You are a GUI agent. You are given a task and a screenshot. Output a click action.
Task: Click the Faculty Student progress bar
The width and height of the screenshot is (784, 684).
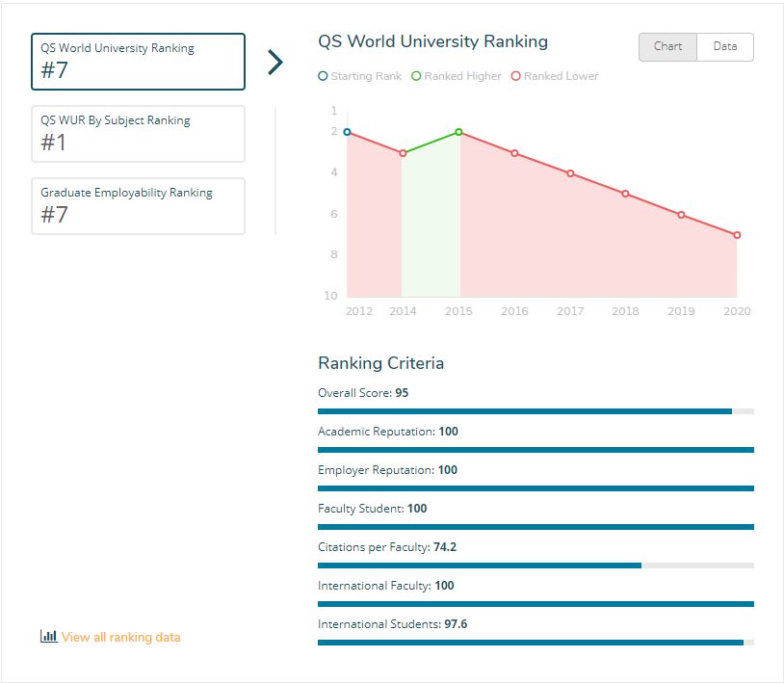coord(536,527)
